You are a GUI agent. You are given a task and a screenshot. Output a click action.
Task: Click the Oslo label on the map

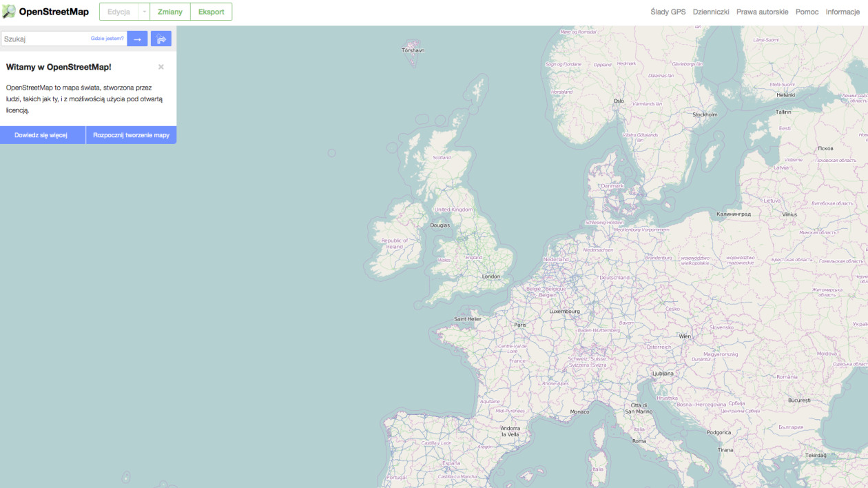(x=619, y=101)
